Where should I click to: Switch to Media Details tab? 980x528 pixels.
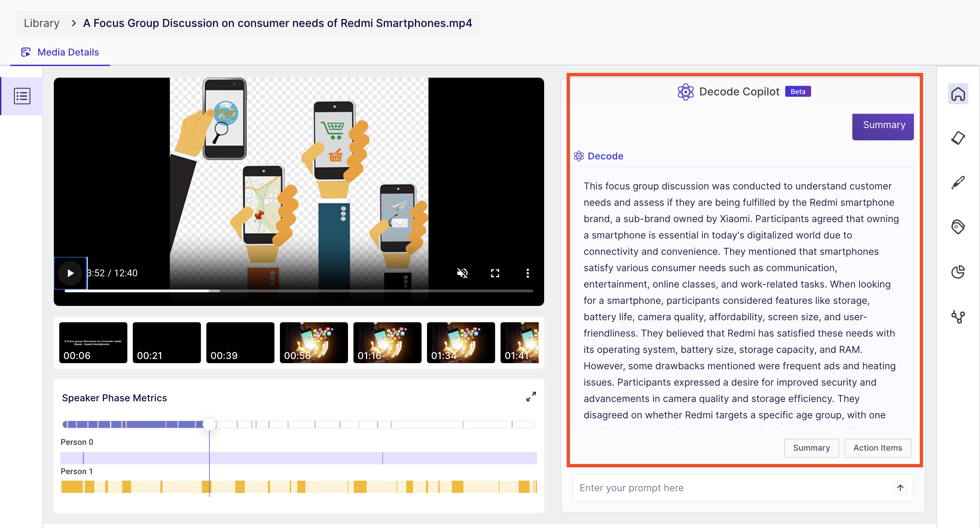(60, 52)
